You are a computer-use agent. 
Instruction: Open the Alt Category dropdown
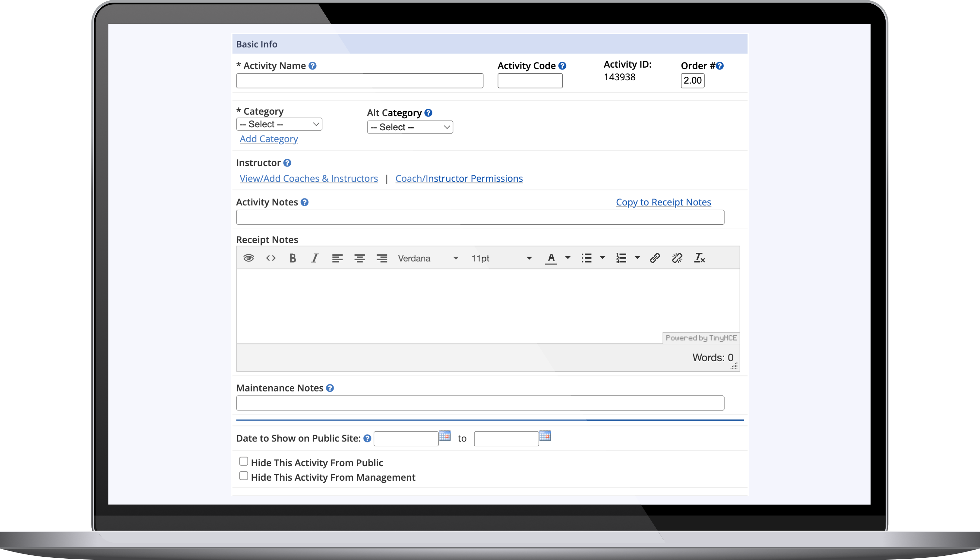410,127
